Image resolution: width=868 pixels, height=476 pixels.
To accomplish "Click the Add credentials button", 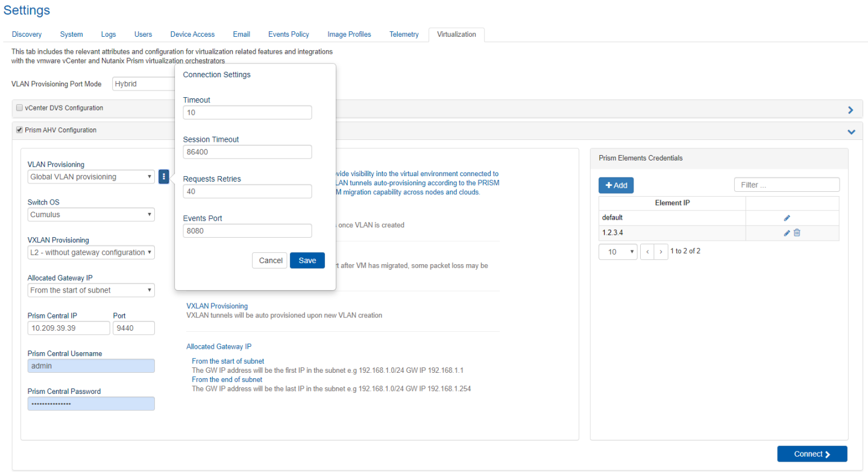I will click(x=615, y=185).
